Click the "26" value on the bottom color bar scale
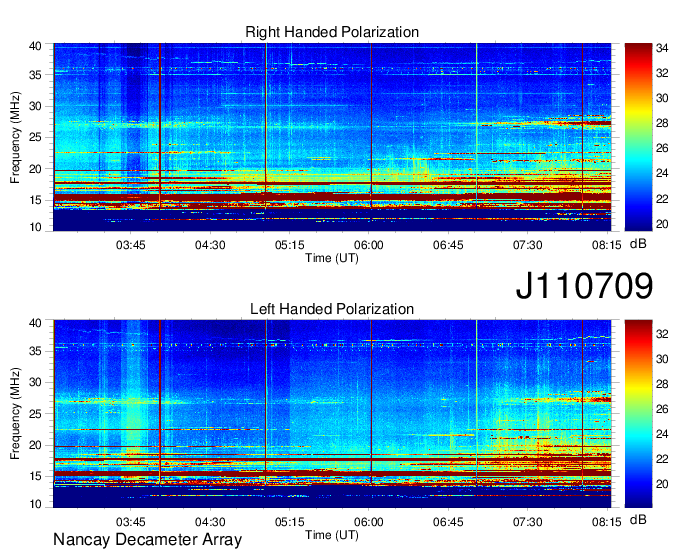The height and width of the screenshot is (552, 680). pos(662,408)
